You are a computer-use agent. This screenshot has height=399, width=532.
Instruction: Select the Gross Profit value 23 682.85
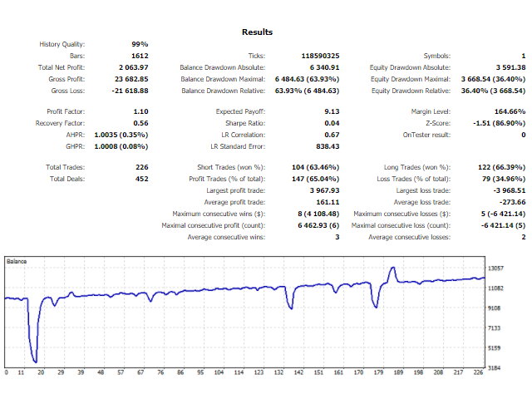click(131, 79)
